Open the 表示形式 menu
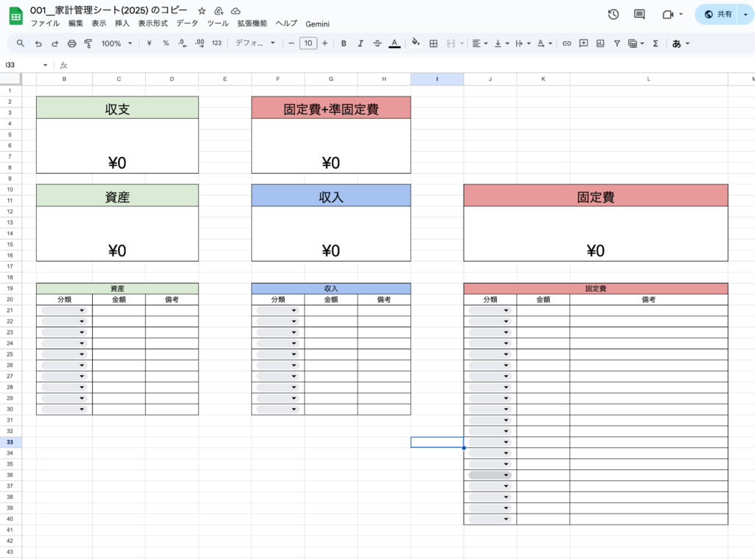Screen dimensions: 755x560 (153, 24)
